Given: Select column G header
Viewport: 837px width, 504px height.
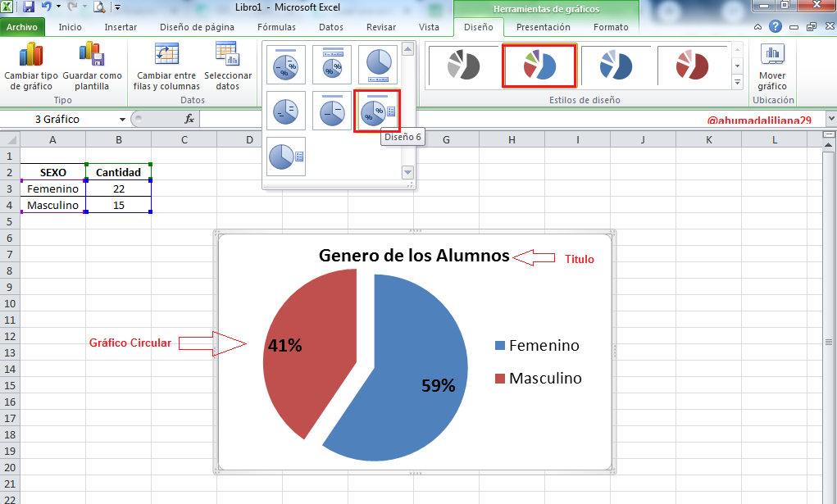Looking at the screenshot, I should 446,139.
